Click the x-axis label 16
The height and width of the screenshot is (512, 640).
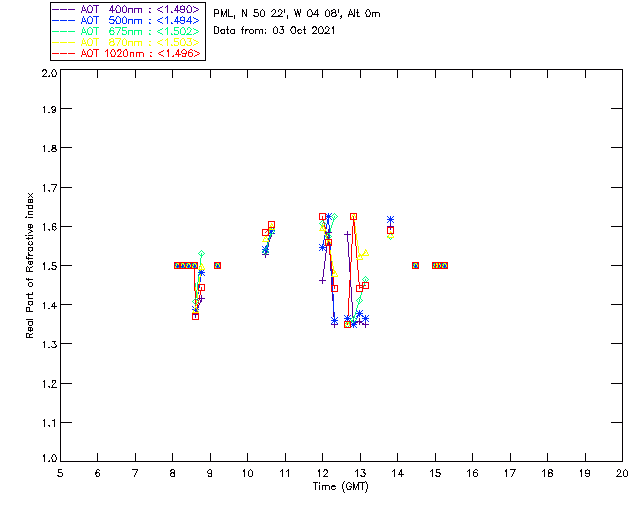(x=472, y=473)
